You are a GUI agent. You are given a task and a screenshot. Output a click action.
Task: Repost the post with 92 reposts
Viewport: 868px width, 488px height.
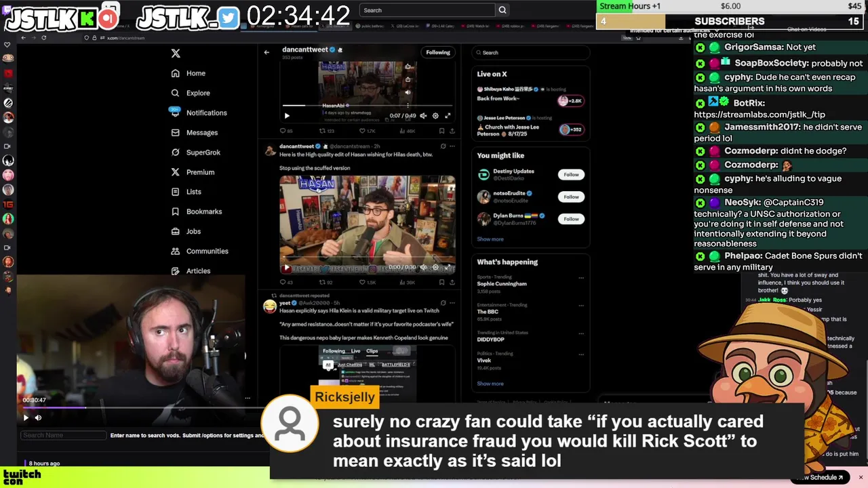click(x=326, y=282)
